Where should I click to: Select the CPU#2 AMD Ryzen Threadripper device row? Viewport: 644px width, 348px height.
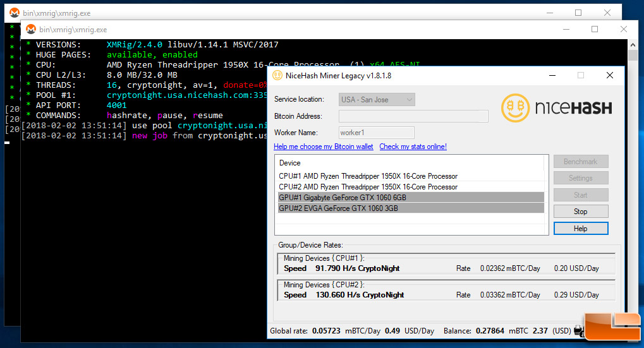click(x=411, y=187)
